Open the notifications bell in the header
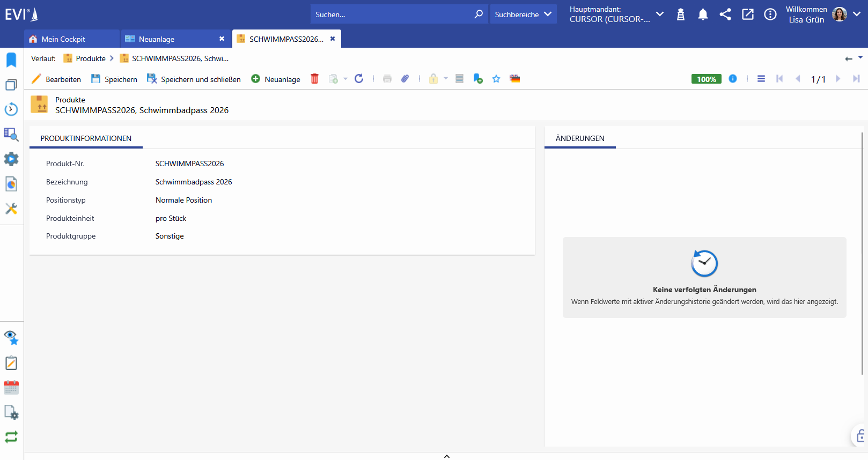The height and width of the screenshot is (460, 868). [703, 14]
